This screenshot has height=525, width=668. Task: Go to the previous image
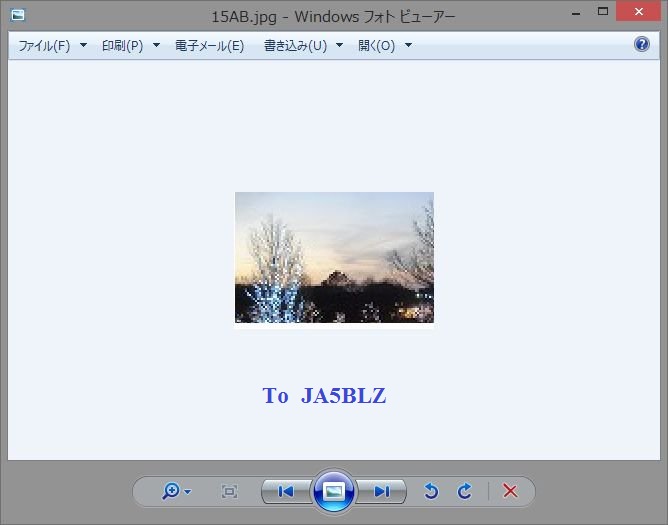[x=286, y=492]
